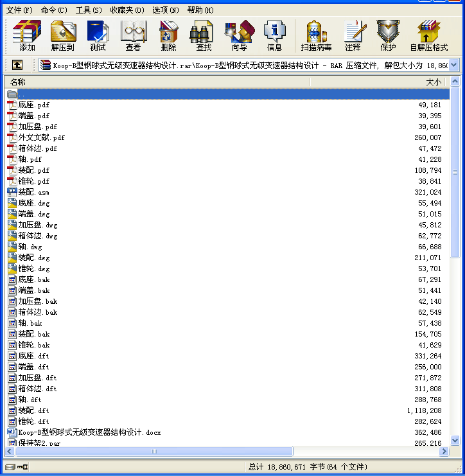The width and height of the screenshot is (465, 476).
Task: Click 自解压格式 (SFX) toolbar icon
Action: click(x=428, y=35)
